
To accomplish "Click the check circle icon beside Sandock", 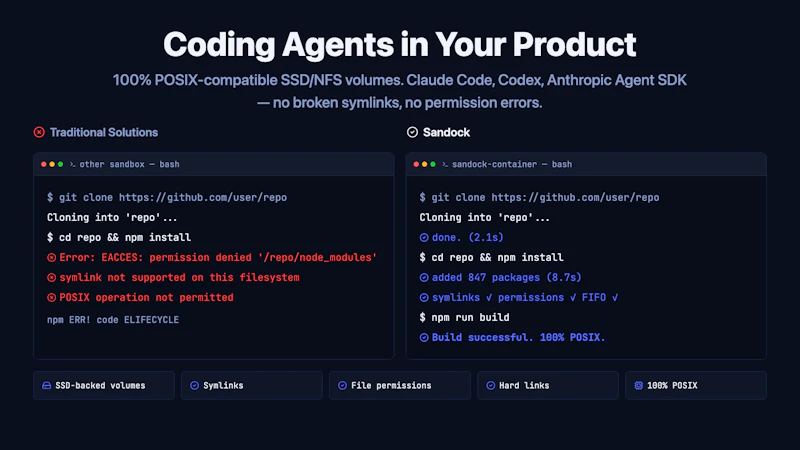I will point(412,132).
